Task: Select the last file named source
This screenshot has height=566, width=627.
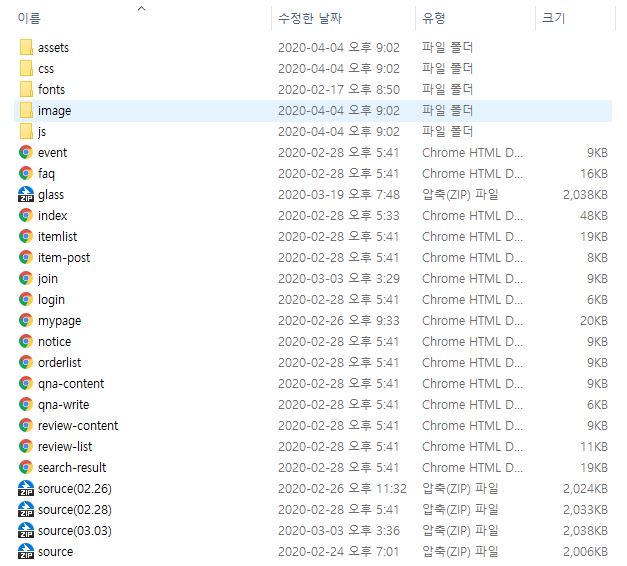Action: 56,552
